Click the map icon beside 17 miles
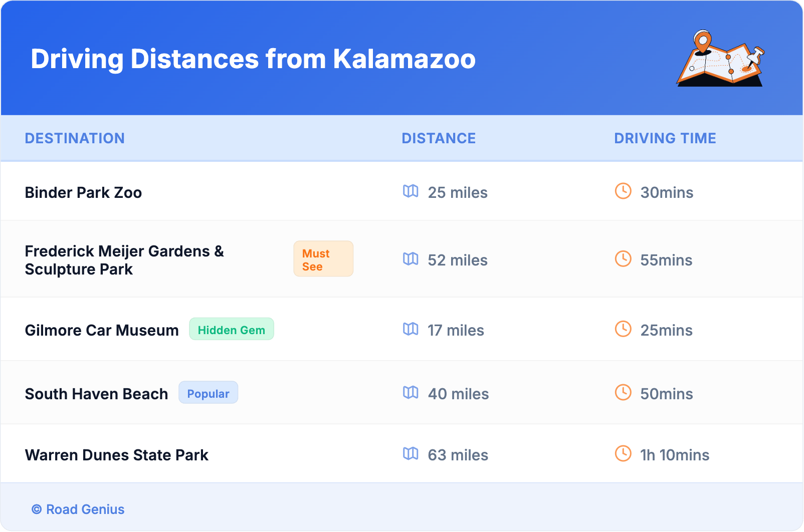 (x=411, y=329)
